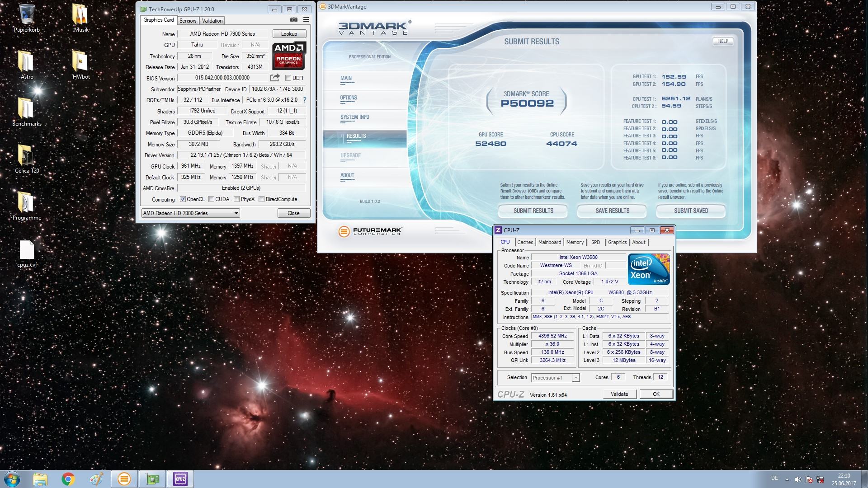Click the Close button in GPU-Z
The height and width of the screenshot is (488, 868).
[293, 213]
